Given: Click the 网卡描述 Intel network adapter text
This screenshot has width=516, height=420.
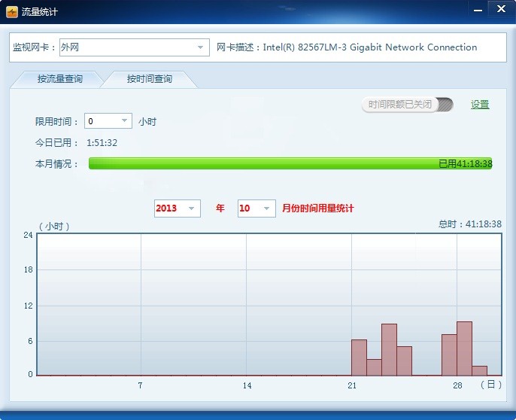Looking at the screenshot, I should 347,47.
